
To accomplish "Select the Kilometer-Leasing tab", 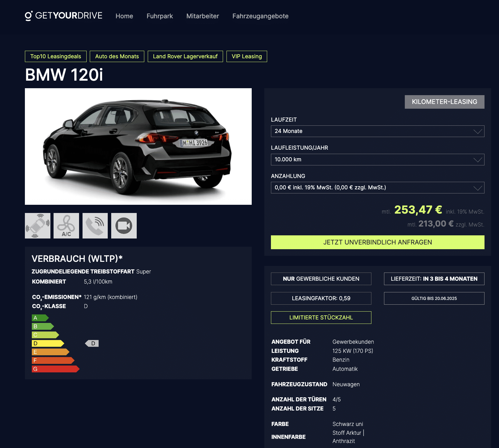I will pos(445,102).
